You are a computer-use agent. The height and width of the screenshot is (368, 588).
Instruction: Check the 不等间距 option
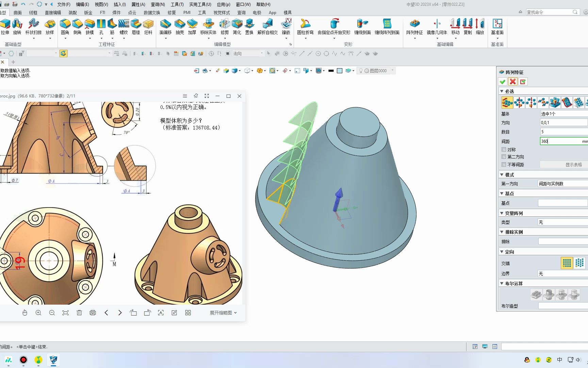504,165
